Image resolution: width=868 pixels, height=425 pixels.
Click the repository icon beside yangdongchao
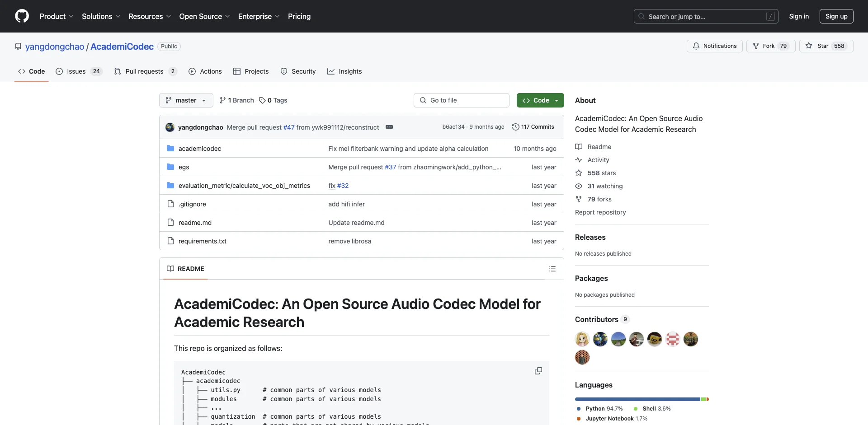click(x=18, y=47)
